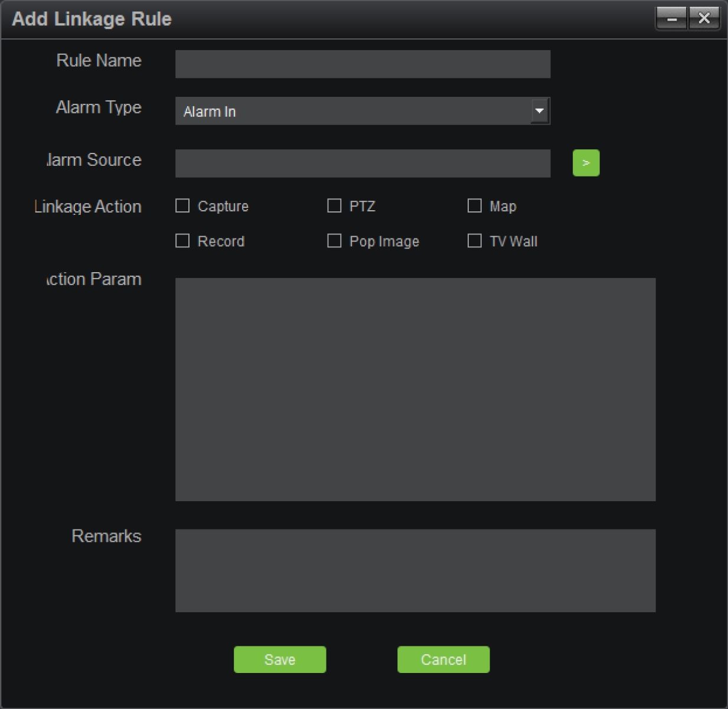Minimize the Add Linkage Rule dialog
728x709 pixels.
coord(671,18)
